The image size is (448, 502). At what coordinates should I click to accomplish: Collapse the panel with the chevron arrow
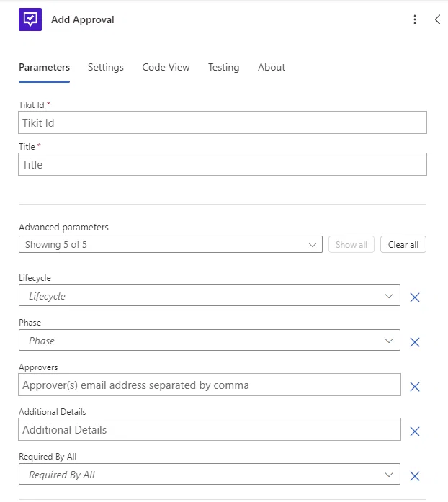coord(437,19)
